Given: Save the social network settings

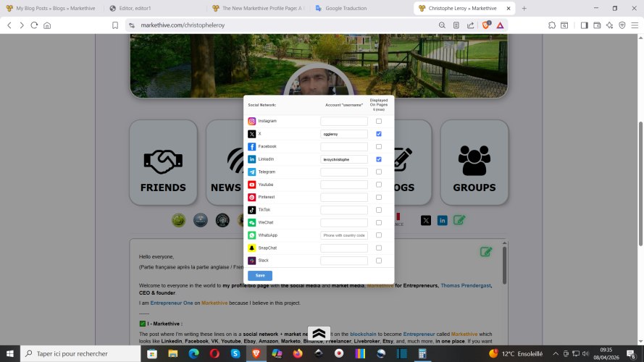Looking at the screenshot, I should [259, 276].
